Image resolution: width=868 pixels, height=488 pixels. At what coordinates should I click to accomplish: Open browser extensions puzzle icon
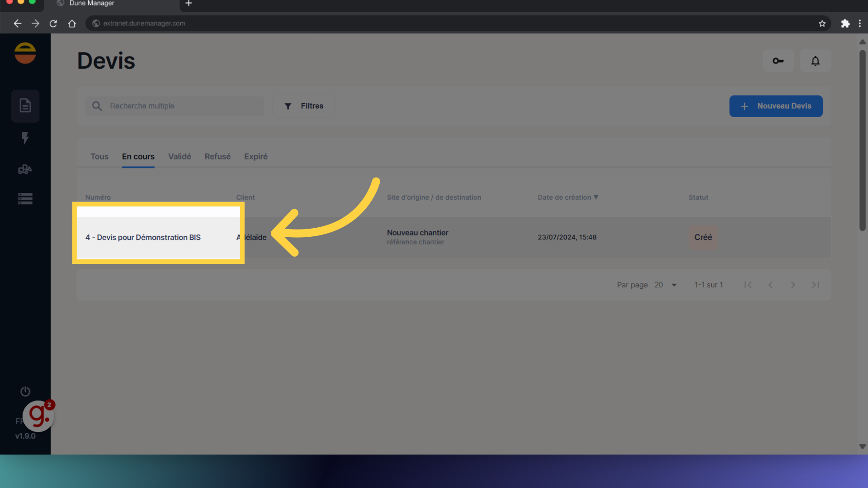point(845,23)
